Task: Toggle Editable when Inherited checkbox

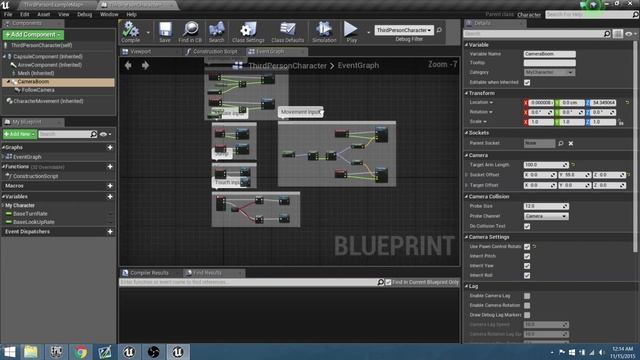Action: pyautogui.click(x=527, y=82)
